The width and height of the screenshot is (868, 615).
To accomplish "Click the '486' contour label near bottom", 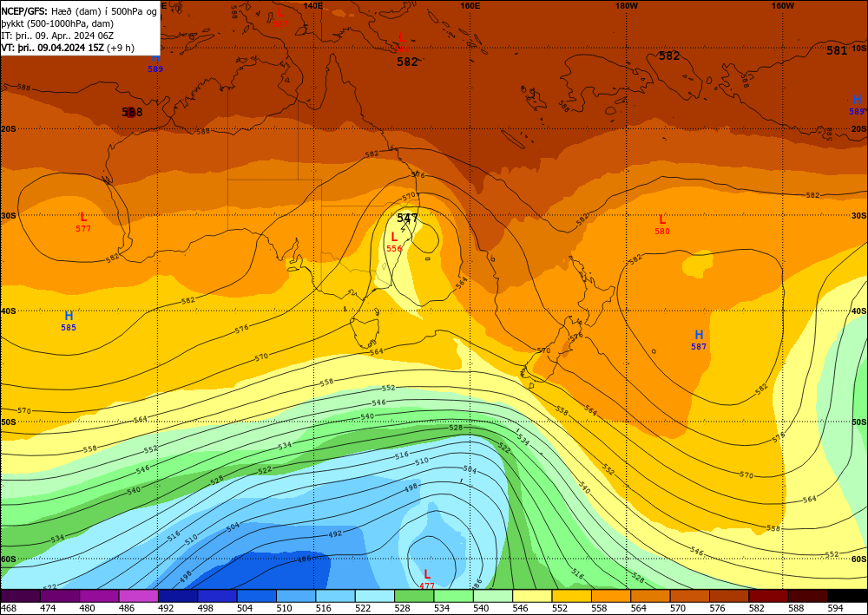I will [x=305, y=559].
